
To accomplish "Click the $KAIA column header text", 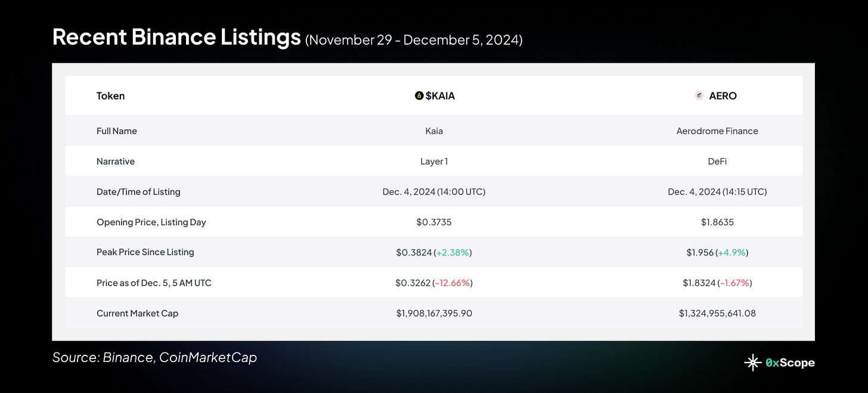I will pos(440,95).
